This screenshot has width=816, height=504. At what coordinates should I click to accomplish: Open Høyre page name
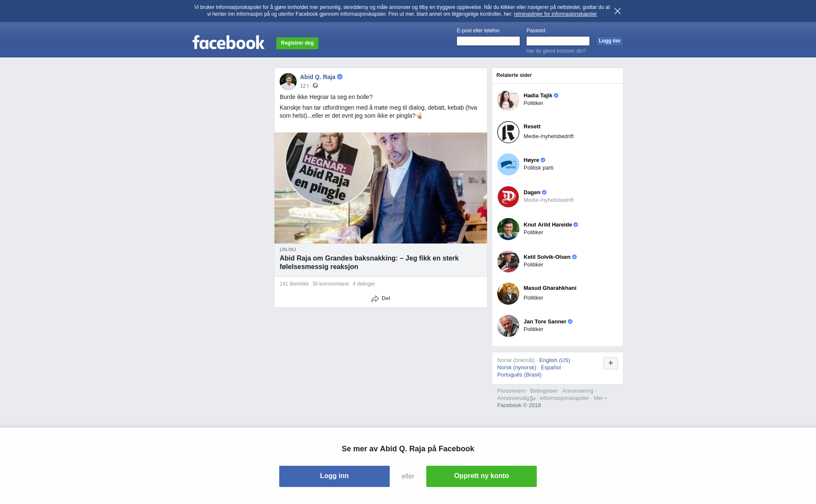(x=531, y=160)
